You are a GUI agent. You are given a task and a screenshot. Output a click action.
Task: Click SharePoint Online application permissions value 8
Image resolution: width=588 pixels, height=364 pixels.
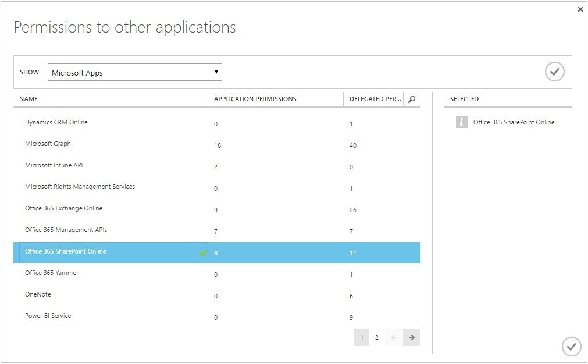[216, 253]
